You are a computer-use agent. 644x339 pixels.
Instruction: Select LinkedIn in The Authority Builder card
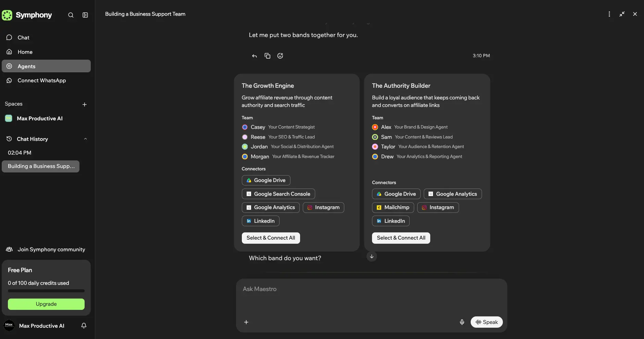pyautogui.click(x=391, y=221)
